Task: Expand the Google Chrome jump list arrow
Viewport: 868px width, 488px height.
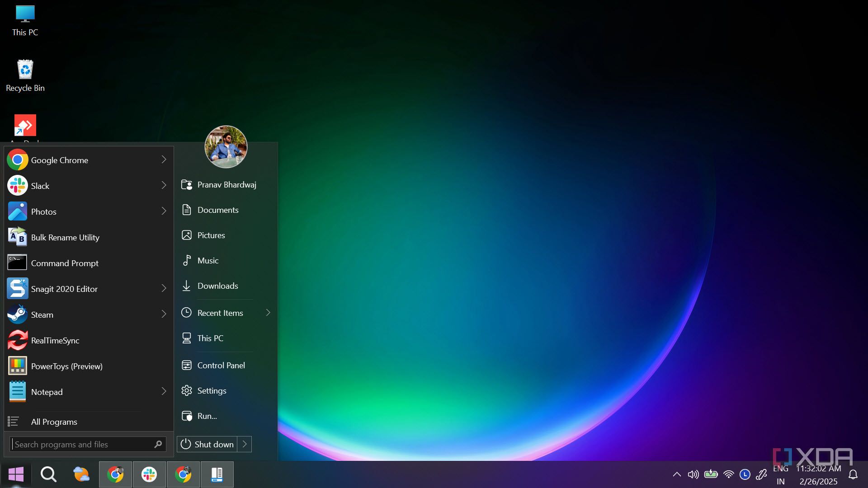Action: click(x=164, y=160)
